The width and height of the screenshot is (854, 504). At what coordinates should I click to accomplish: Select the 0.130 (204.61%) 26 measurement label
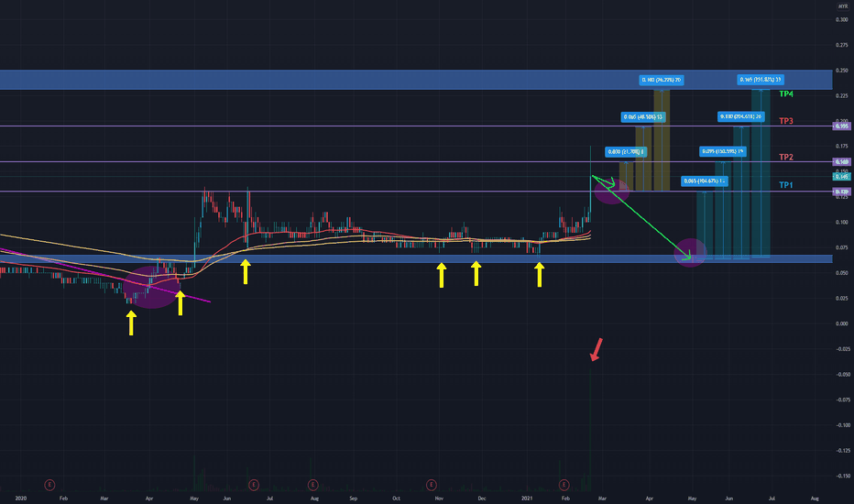(740, 116)
